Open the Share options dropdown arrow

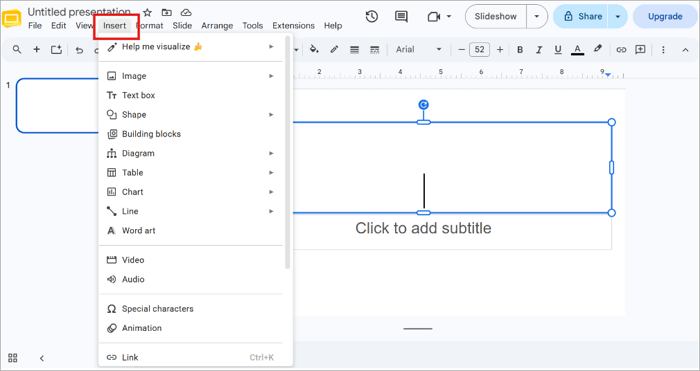(618, 17)
